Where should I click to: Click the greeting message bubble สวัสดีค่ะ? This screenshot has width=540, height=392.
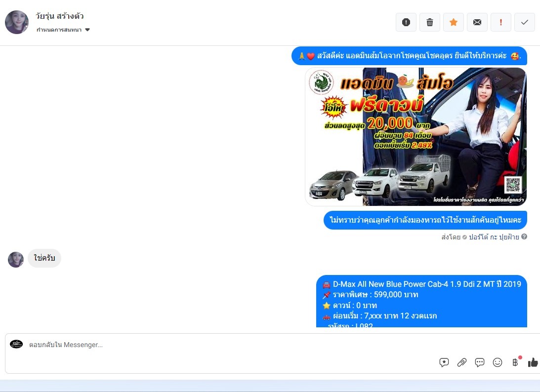coord(409,56)
